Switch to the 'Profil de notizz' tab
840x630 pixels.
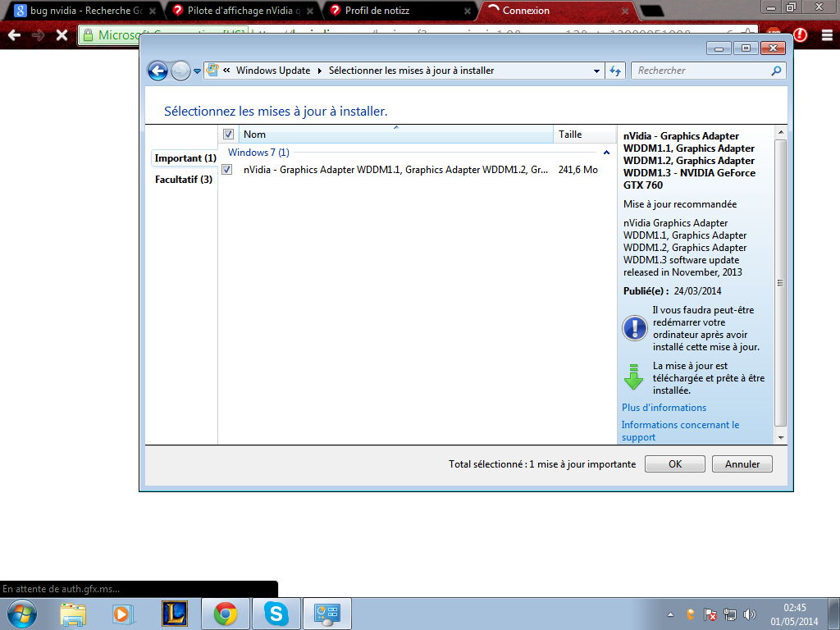[400, 11]
